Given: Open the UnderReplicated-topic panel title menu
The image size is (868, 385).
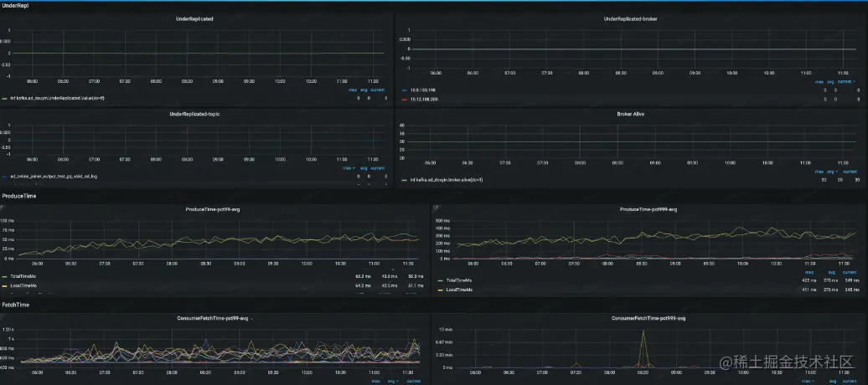Looking at the screenshot, I should pyautogui.click(x=194, y=114).
